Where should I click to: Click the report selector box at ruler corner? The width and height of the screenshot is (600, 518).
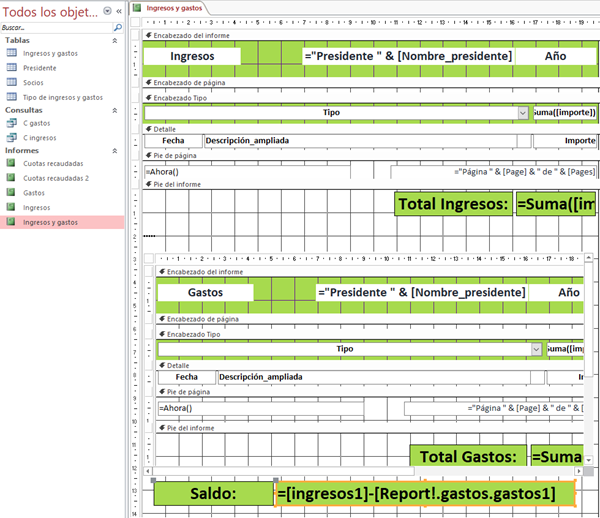click(135, 22)
